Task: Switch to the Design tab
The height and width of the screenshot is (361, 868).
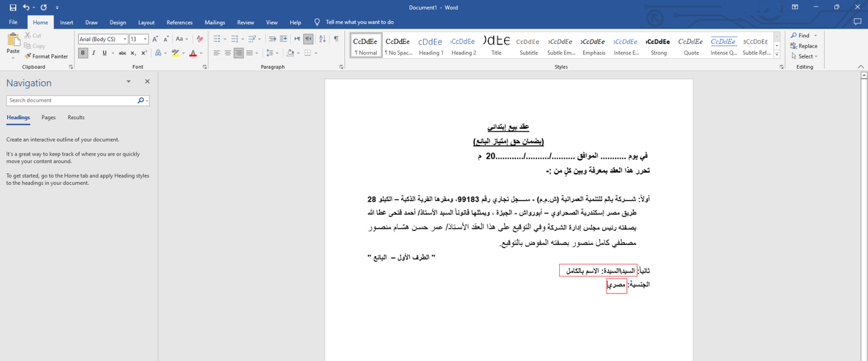Action: tap(118, 22)
